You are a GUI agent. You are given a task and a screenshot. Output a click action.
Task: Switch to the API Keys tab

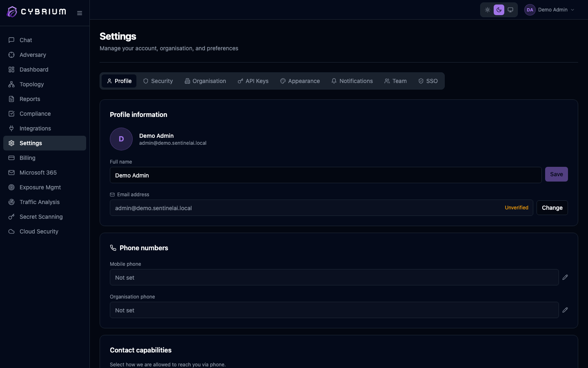(253, 81)
